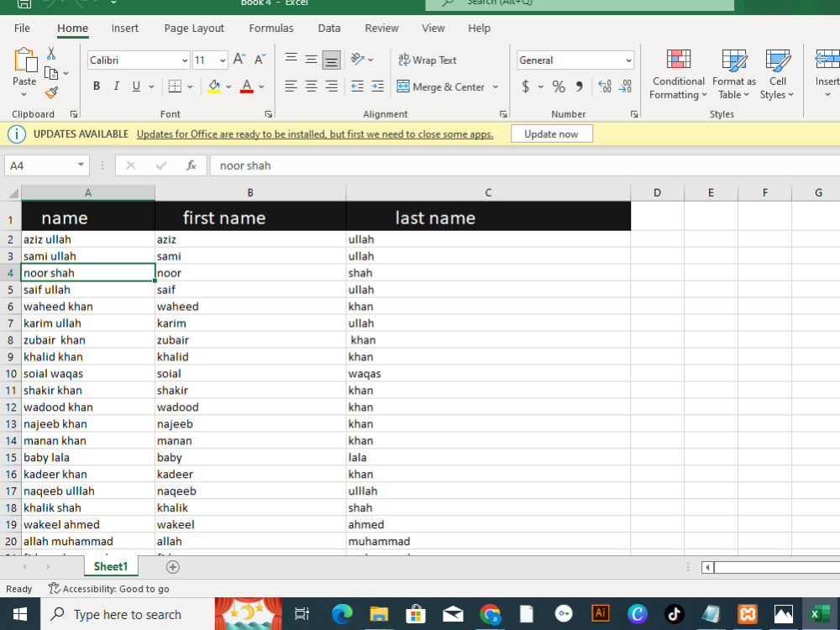Decrease indent in Alignment group
This screenshot has width=840, height=630.
pyautogui.click(x=357, y=87)
